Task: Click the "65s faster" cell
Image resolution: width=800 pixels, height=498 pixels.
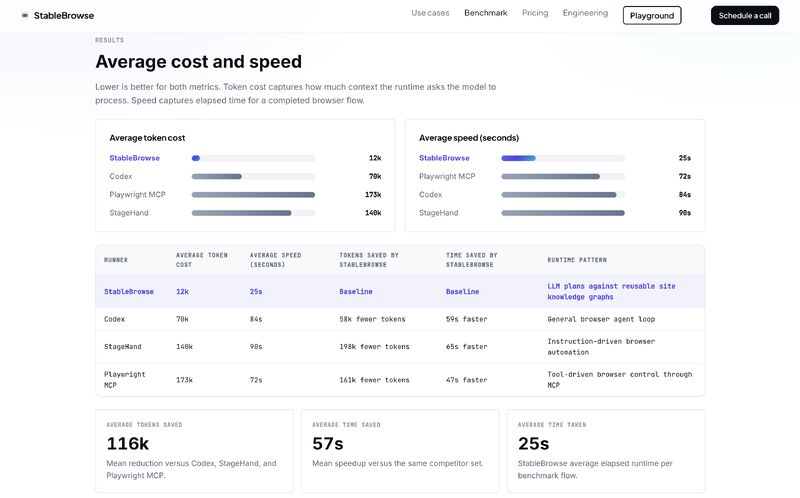Action: point(466,347)
